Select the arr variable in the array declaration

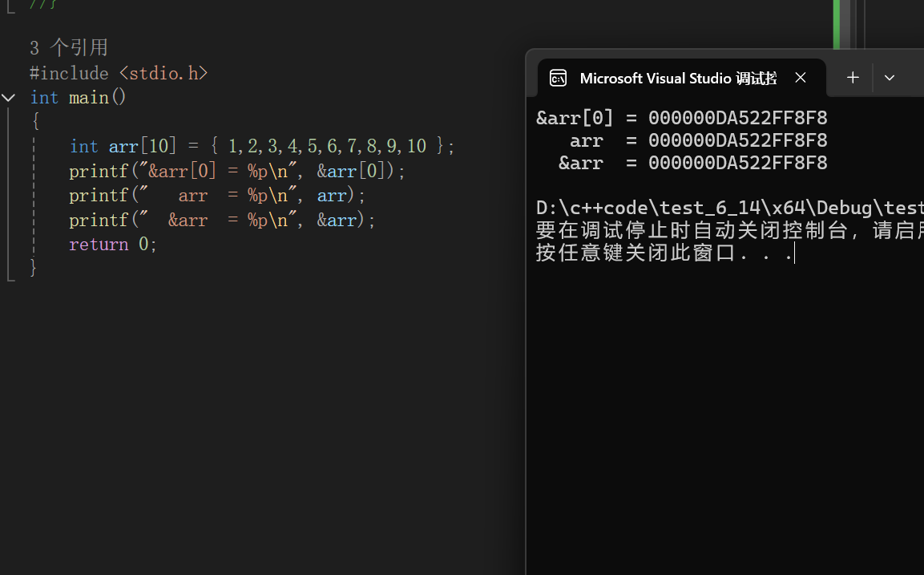click(123, 146)
